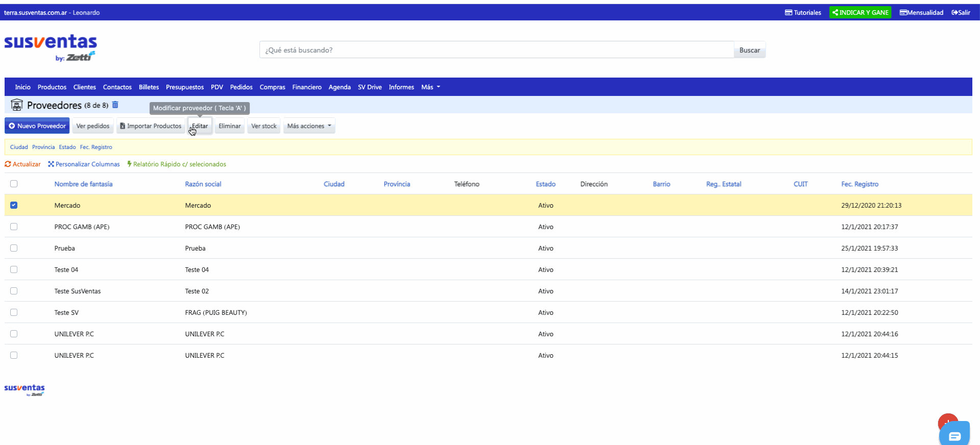Open the Presupuestos menu
The image size is (980, 445).
185,87
